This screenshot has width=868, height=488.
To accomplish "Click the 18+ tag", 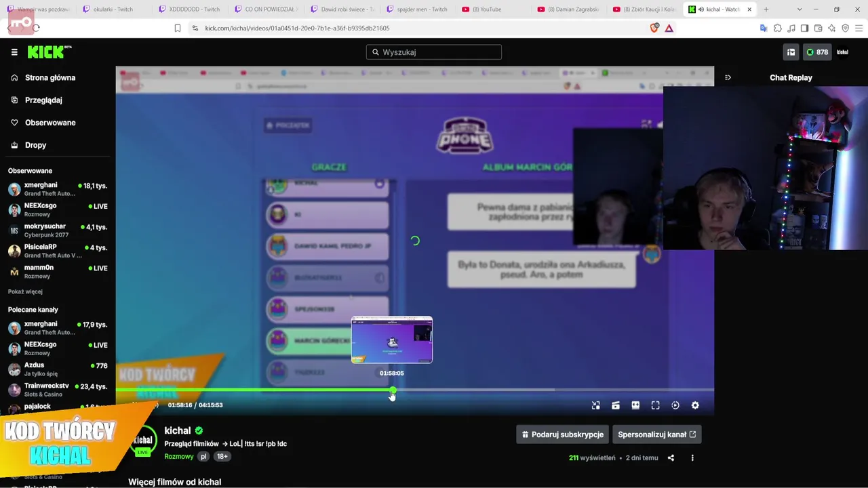I will (x=222, y=457).
